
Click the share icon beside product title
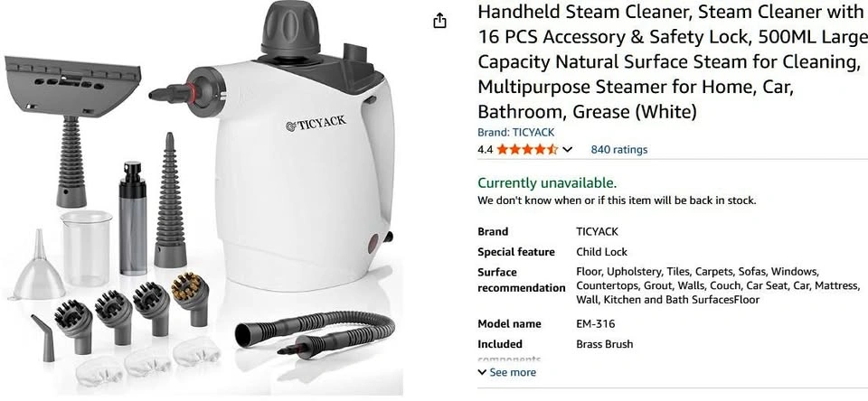point(439,21)
